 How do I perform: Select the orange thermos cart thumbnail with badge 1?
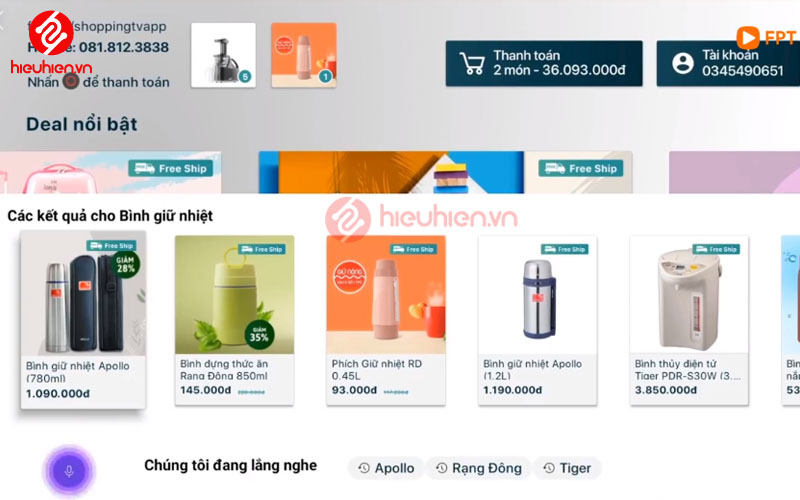click(x=304, y=55)
